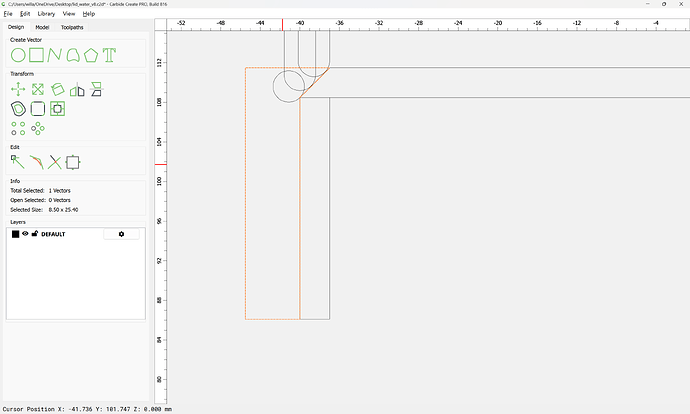The height and width of the screenshot is (414, 690).
Task: Select the Rectangle vector tool
Action: (x=37, y=55)
